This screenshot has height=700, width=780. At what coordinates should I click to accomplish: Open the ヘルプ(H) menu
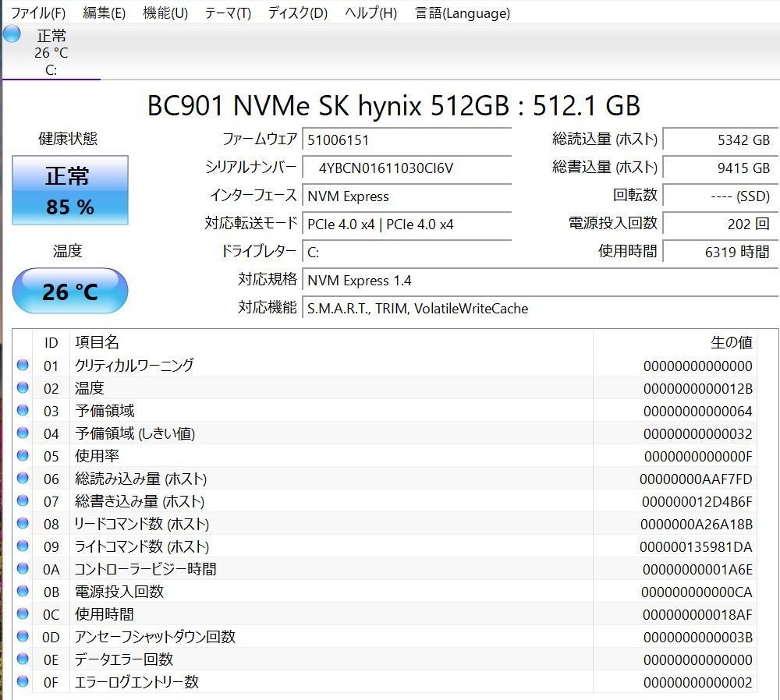(368, 12)
